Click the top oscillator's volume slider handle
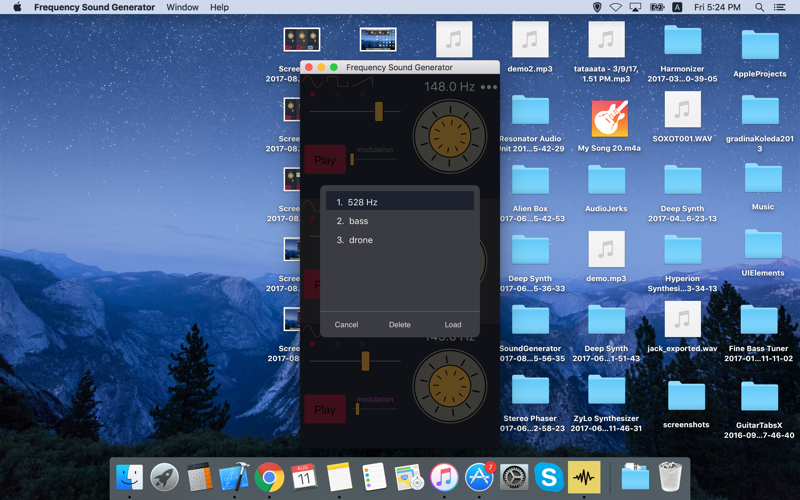This screenshot has height=500, width=800. click(x=379, y=111)
